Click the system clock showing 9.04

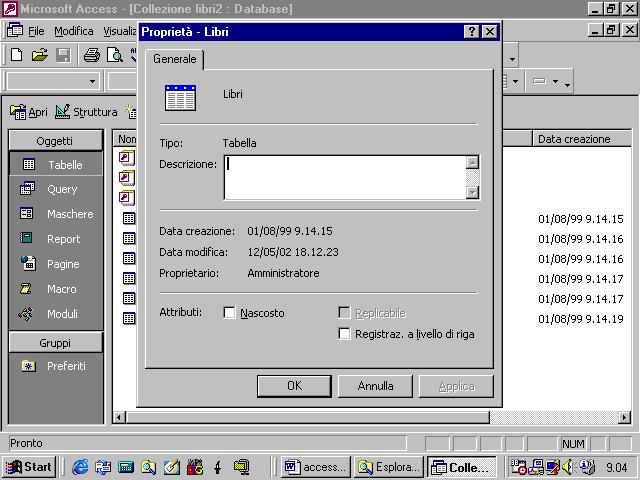(616, 467)
